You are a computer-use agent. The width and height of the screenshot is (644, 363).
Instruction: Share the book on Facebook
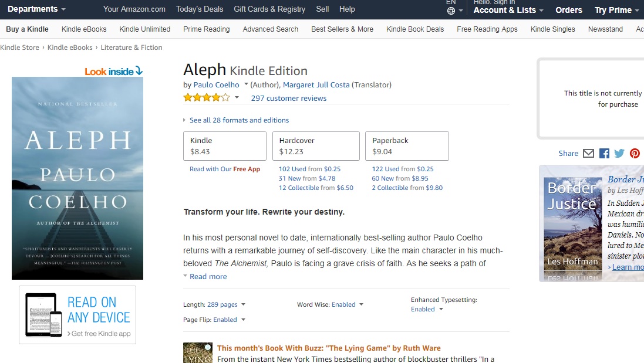[x=604, y=154]
